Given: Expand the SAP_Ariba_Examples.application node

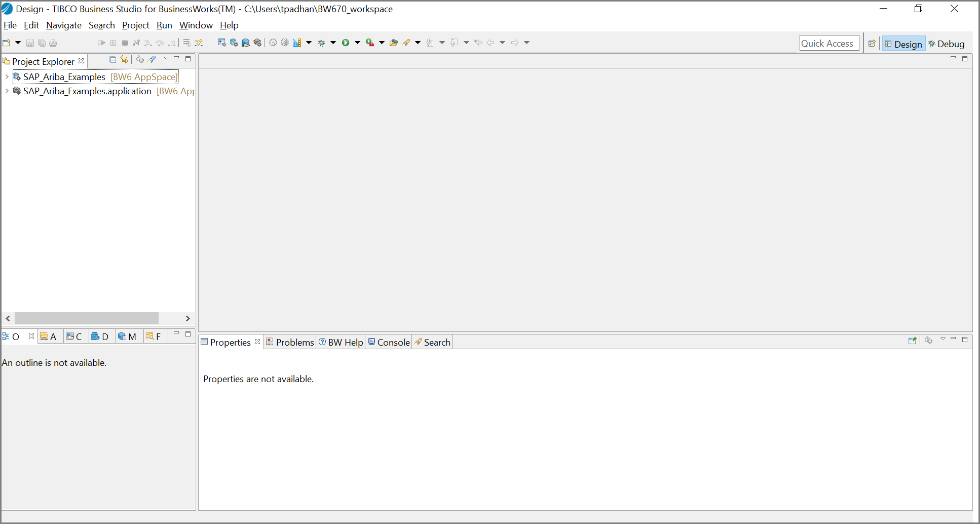Looking at the screenshot, I should click(x=7, y=91).
